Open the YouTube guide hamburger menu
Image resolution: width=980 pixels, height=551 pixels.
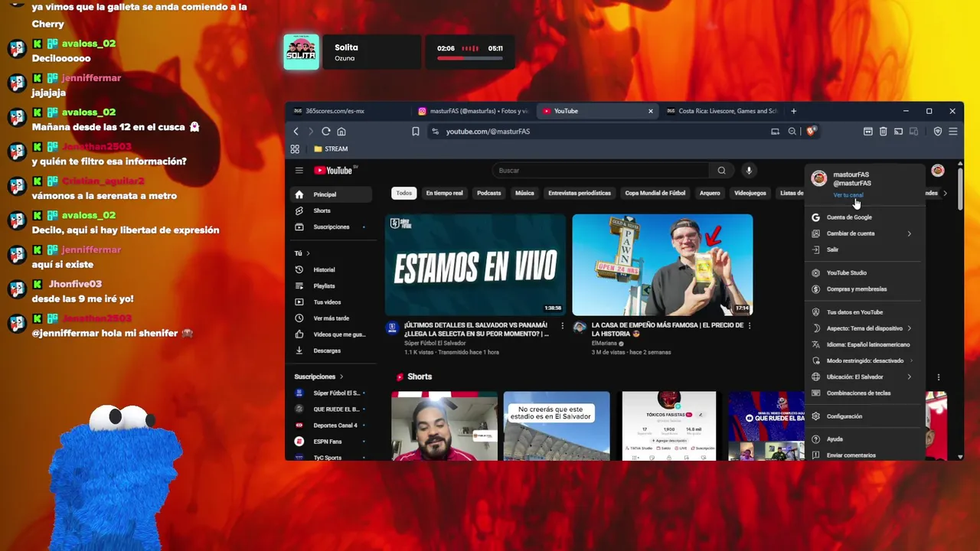299,171
